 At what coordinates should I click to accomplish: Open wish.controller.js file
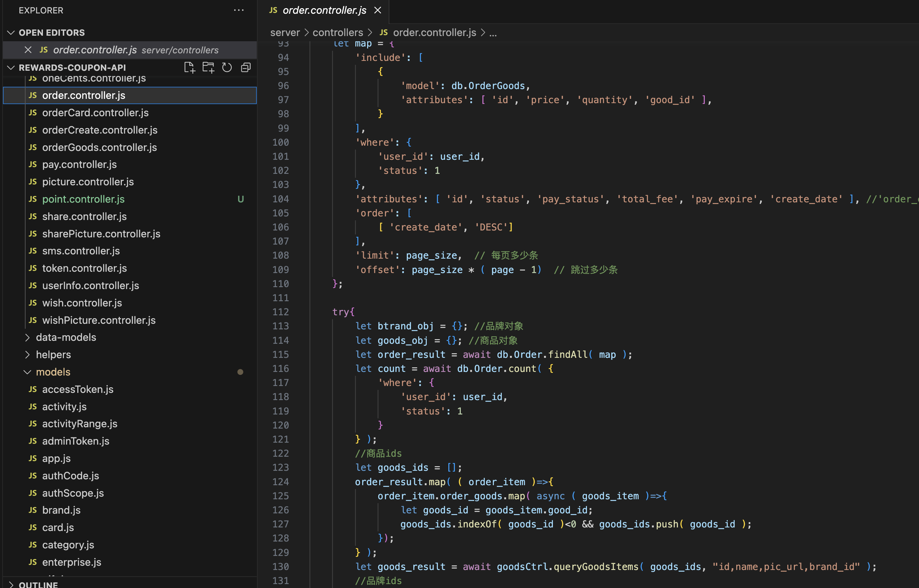click(130, 303)
